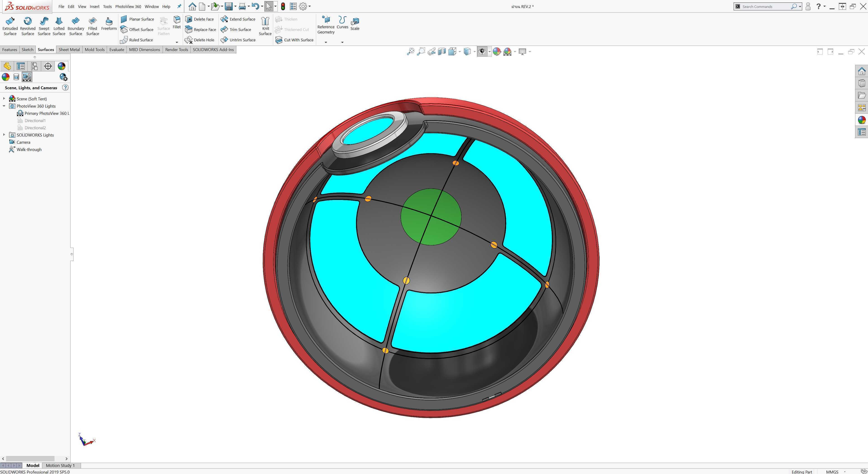Open the Apply Scene dropdown arrow
Screen dimensions: 868x474
pyautogui.click(x=515, y=52)
